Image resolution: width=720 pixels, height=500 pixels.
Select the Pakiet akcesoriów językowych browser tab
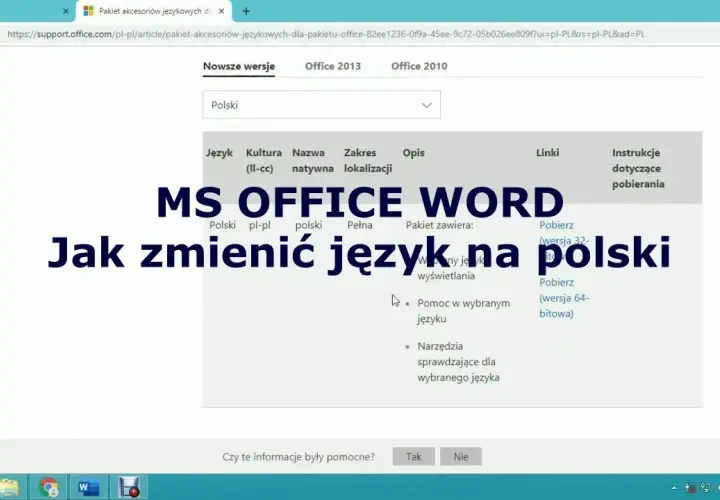(155, 11)
